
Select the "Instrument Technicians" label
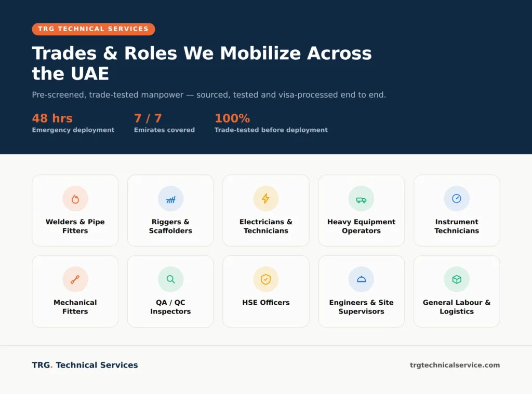(457, 226)
